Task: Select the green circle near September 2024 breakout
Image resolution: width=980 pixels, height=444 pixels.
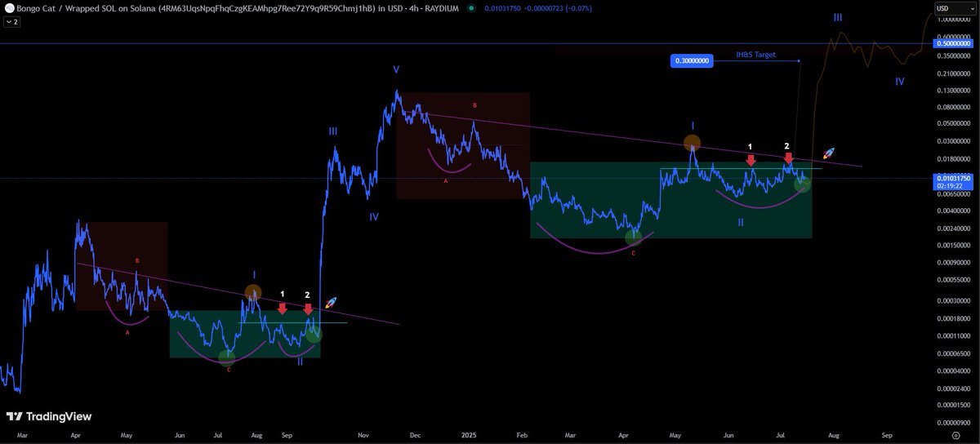Action: coord(314,334)
